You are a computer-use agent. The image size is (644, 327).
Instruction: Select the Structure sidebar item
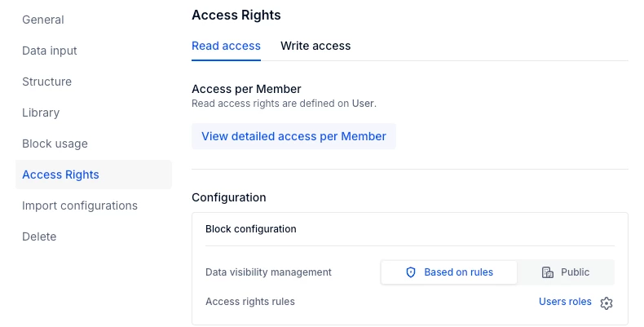pos(46,82)
